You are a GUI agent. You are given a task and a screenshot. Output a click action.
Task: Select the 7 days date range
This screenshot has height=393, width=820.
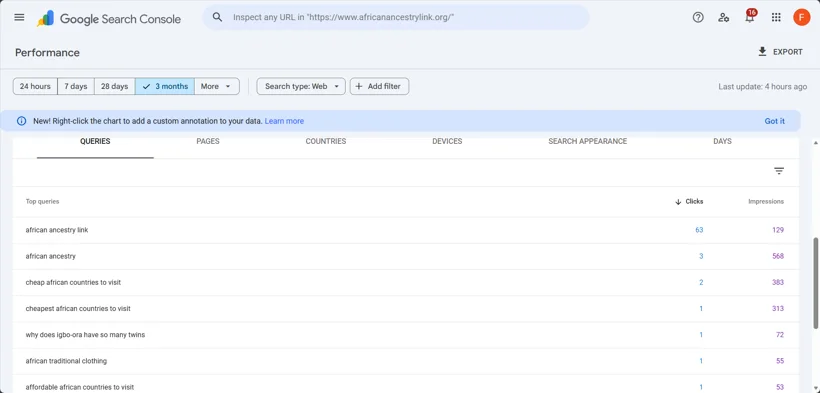click(x=76, y=86)
